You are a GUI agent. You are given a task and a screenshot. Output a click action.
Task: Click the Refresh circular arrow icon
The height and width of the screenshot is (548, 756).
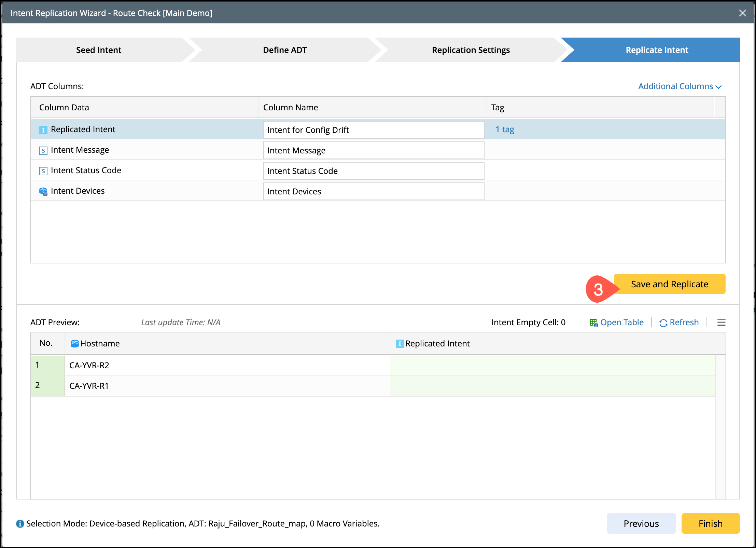coord(663,323)
